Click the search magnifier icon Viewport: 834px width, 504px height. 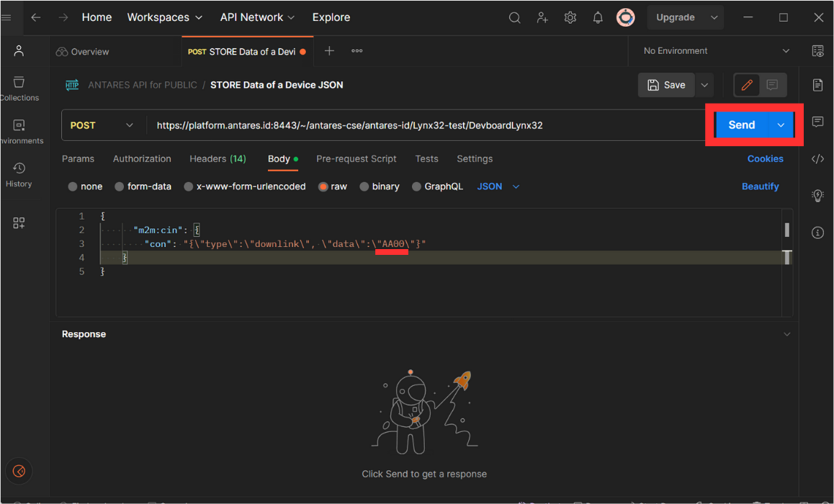[514, 18]
